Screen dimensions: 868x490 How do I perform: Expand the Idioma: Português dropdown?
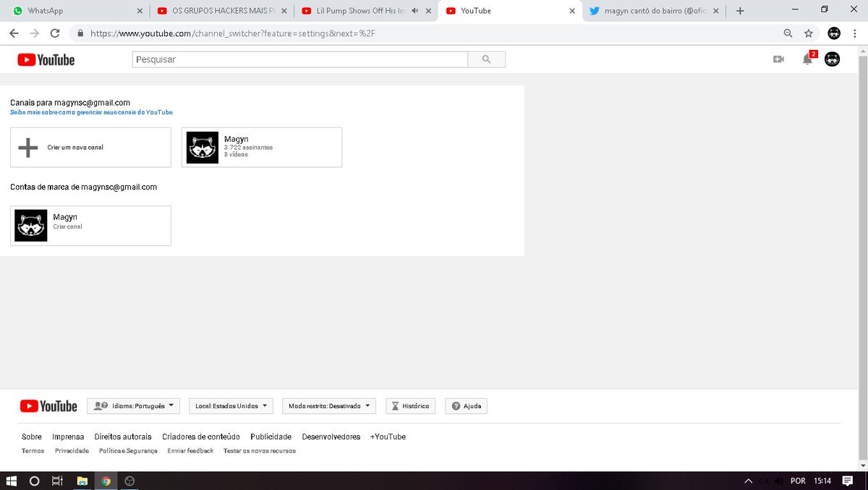click(x=133, y=406)
